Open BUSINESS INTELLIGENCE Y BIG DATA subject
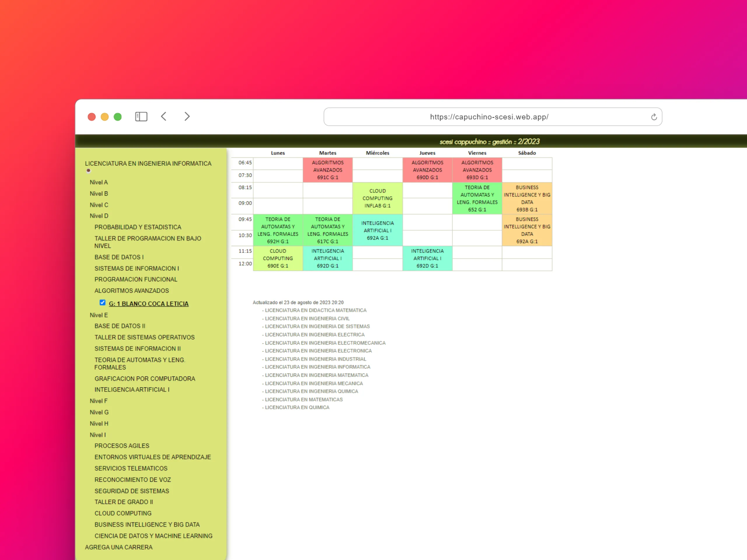The width and height of the screenshot is (747, 560). point(147,524)
